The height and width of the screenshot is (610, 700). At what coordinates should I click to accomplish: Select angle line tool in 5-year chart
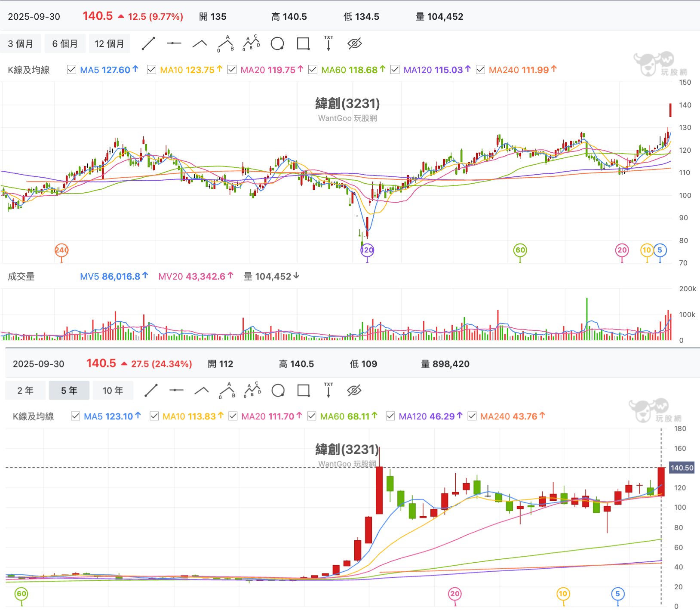202,391
